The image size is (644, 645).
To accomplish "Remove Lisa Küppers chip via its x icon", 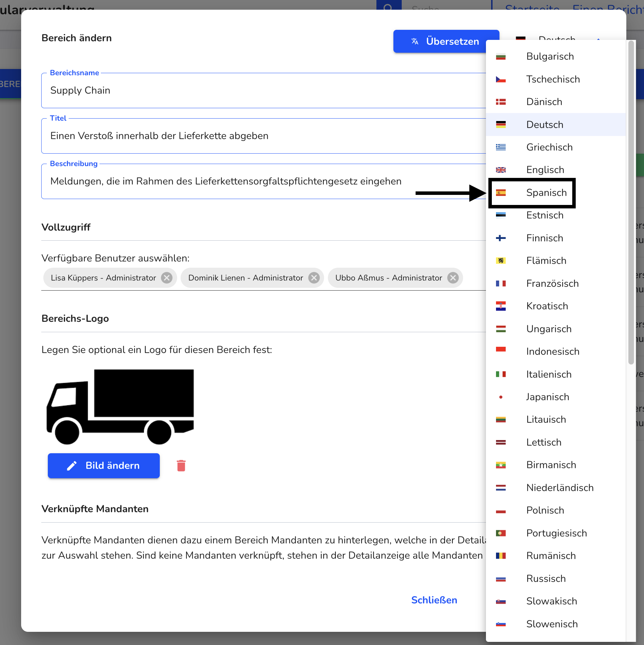I will 167,278.
